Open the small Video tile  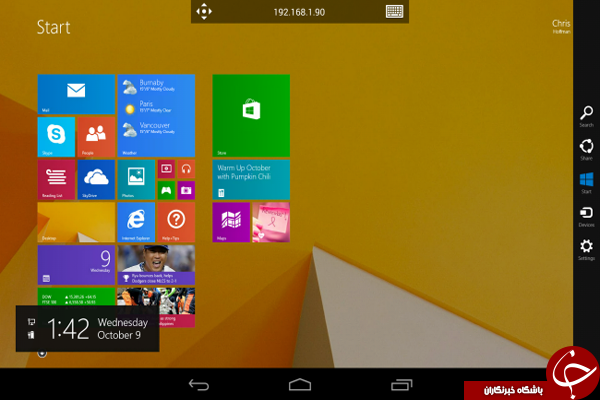click(x=166, y=169)
